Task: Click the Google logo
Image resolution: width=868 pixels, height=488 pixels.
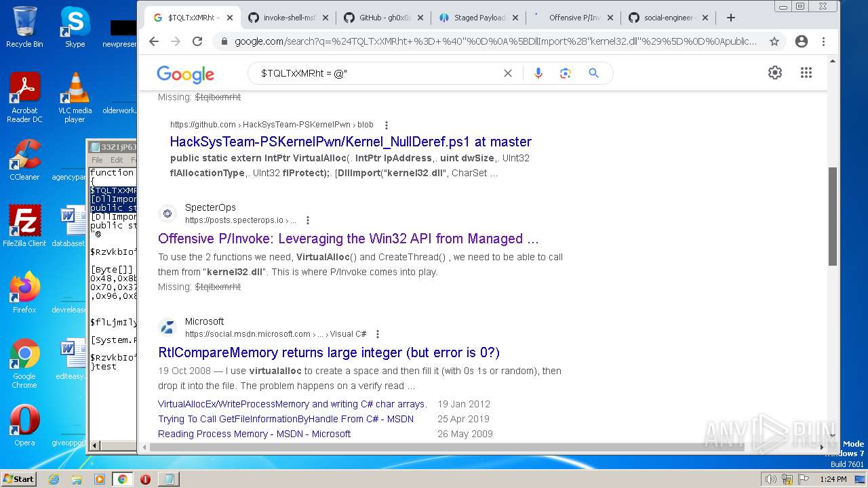Action: click(x=185, y=74)
